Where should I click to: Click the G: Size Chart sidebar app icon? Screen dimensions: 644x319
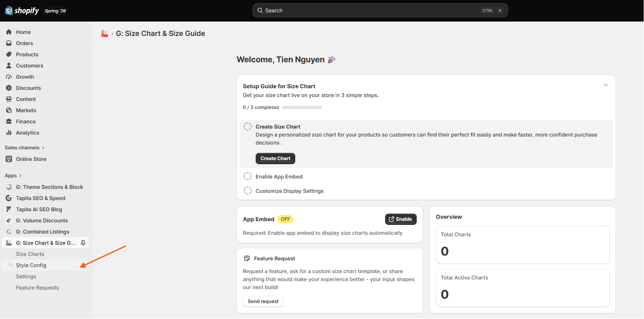tap(9, 243)
